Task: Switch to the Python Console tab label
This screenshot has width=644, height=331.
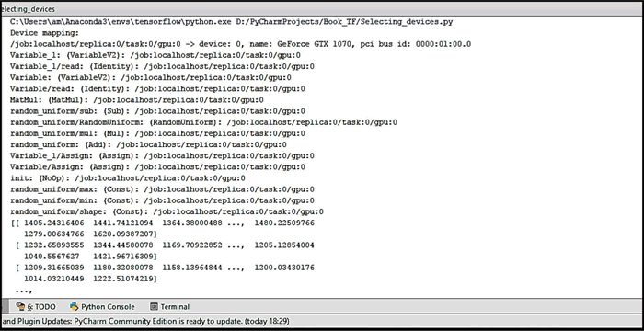Action: [x=108, y=307]
